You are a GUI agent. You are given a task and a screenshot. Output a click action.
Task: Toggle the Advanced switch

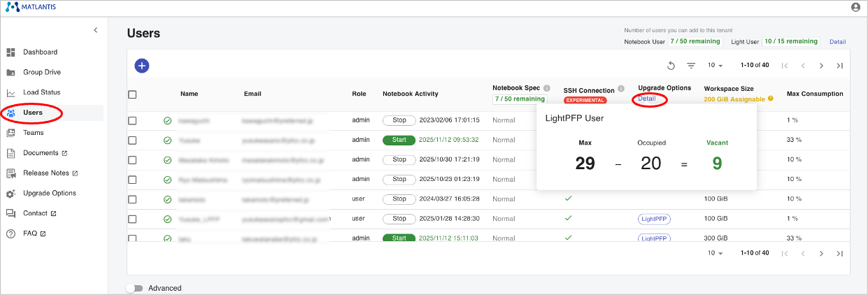pos(134,288)
